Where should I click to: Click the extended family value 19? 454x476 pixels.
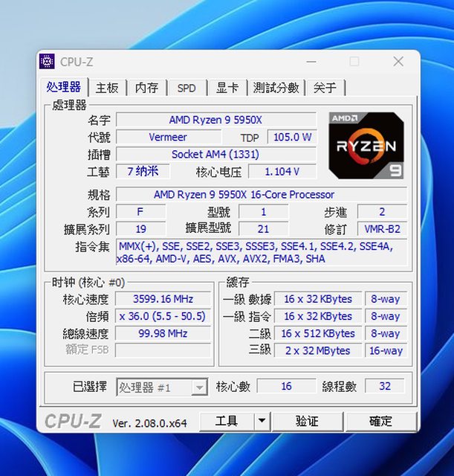pyautogui.click(x=140, y=229)
